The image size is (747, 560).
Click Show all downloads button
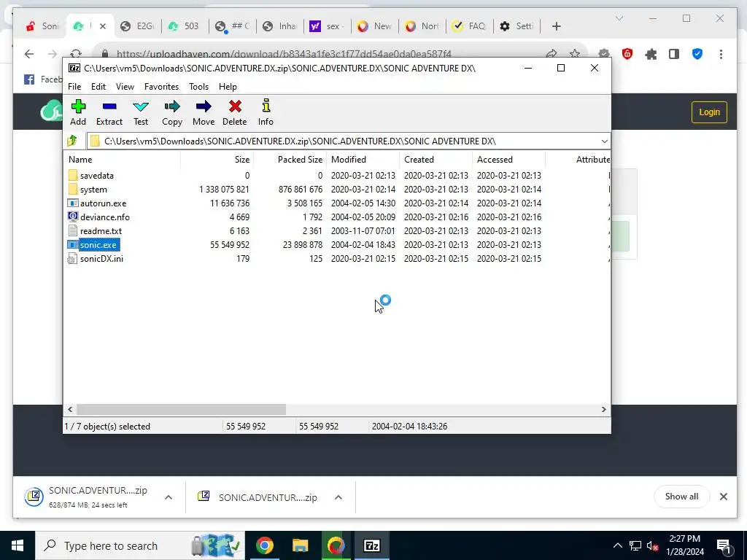click(x=681, y=497)
